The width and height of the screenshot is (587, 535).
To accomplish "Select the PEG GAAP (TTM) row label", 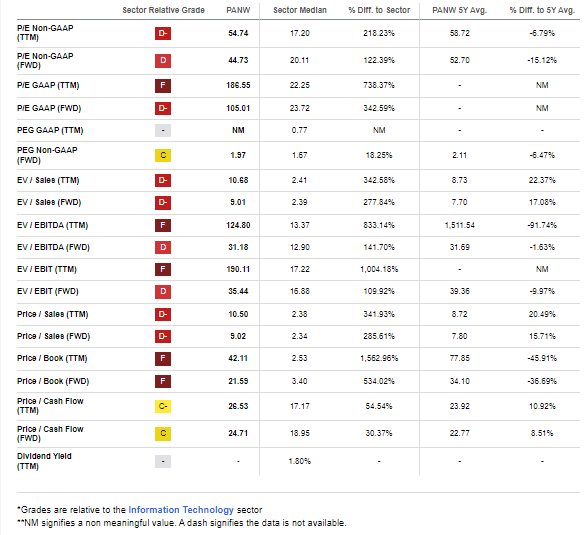I will click(50, 130).
